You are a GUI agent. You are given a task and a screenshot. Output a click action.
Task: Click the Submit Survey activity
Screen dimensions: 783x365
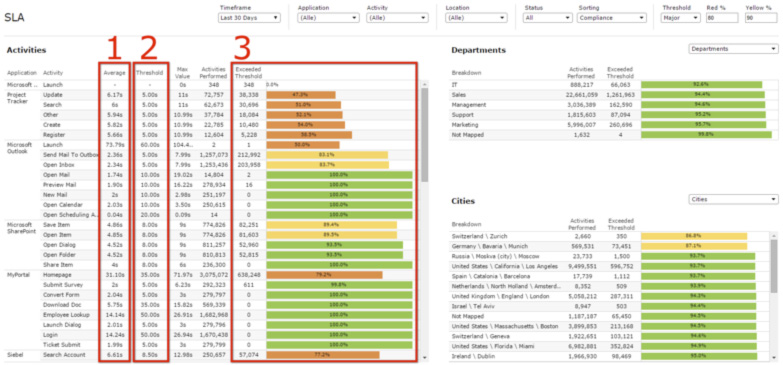(x=63, y=285)
